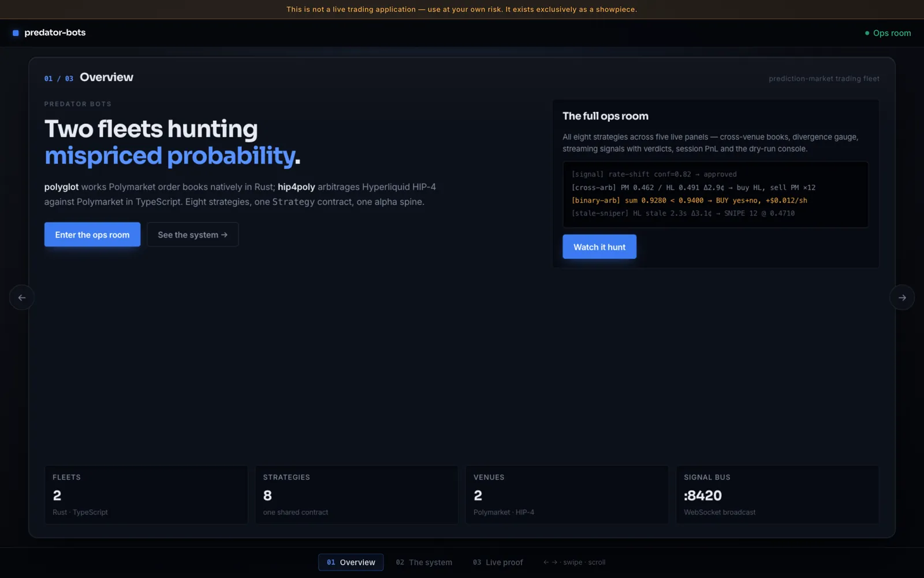Click the Overview section title
Screen dimensions: 924x578
[106, 77]
